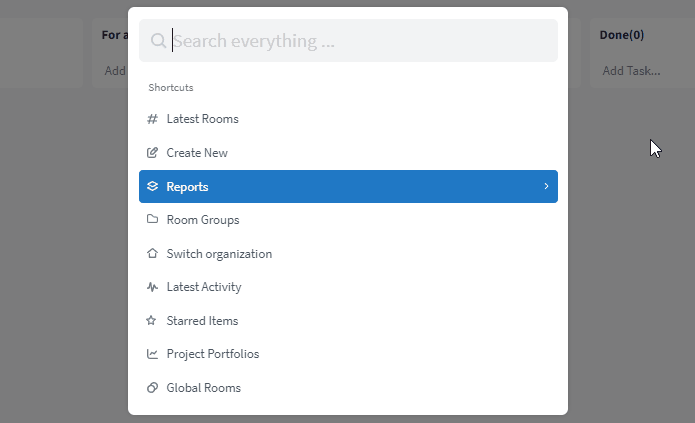Click the chart icon beside Project Portfolios
695x423 pixels.
point(152,354)
